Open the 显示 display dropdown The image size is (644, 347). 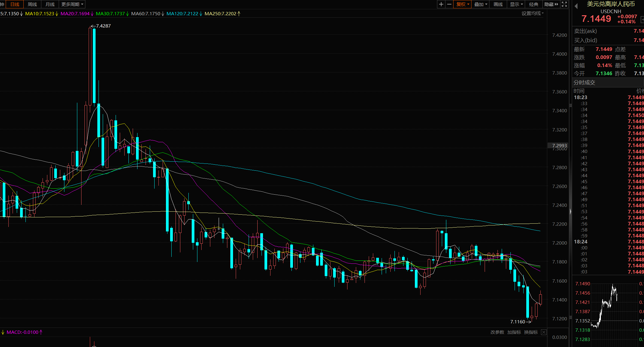click(516, 4)
